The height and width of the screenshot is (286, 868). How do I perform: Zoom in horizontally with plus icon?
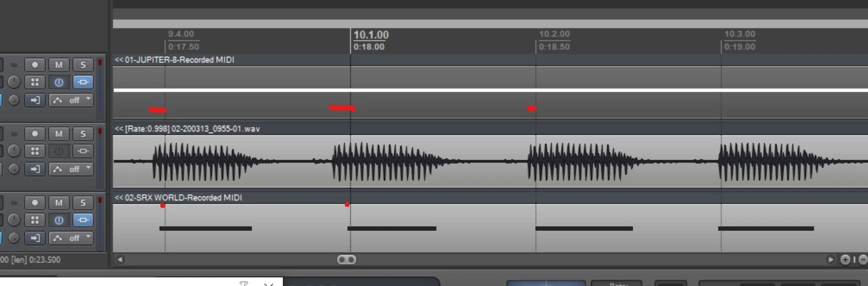tap(845, 260)
